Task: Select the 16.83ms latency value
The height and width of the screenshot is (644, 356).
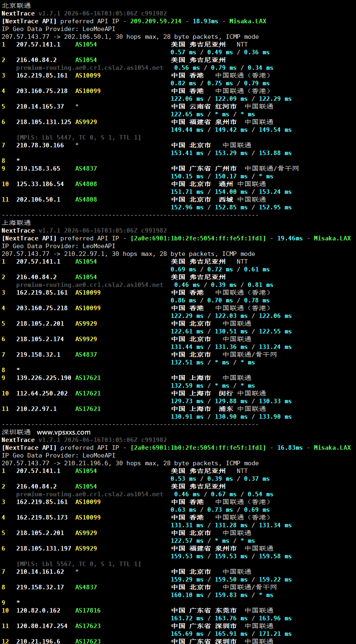Action: [x=290, y=448]
